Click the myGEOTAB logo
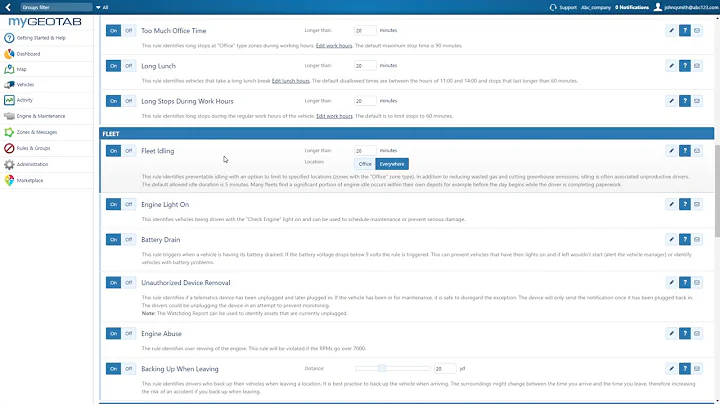 click(45, 22)
